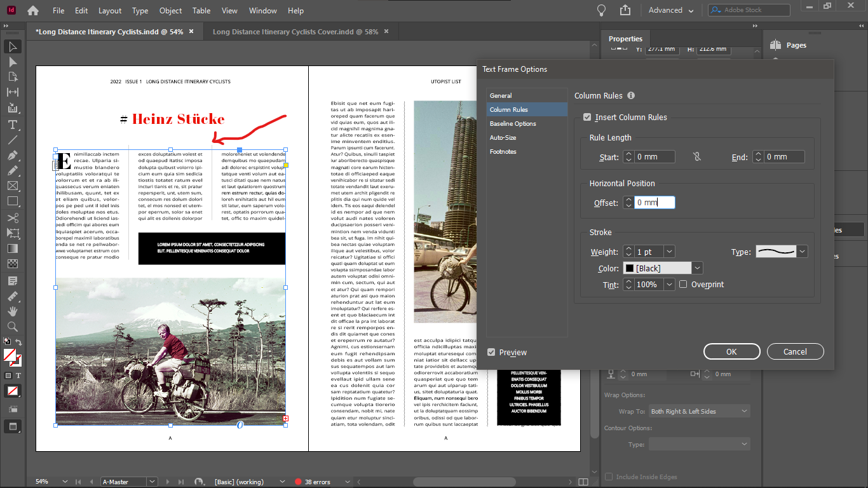Switch to Baseline Options section
The height and width of the screenshot is (488, 868).
point(513,124)
